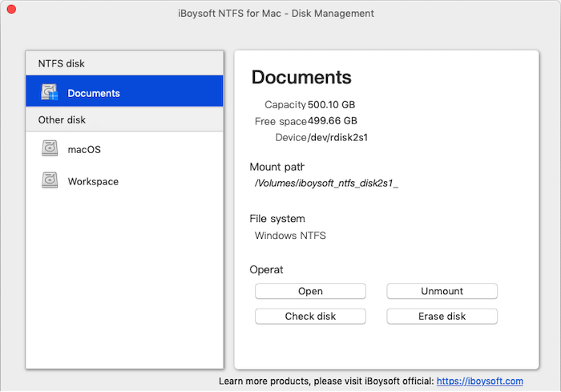
Task: Click the Windows NTFS file system text
Action: click(290, 236)
